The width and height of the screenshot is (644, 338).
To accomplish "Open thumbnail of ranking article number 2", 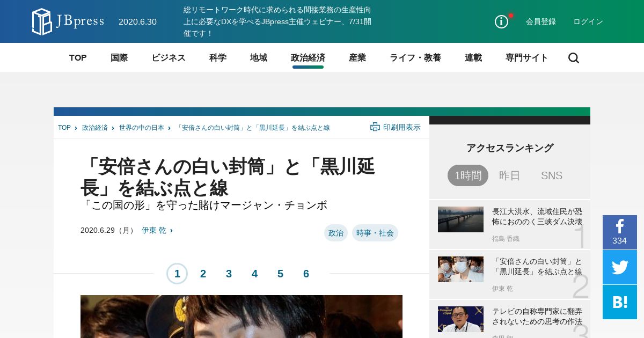I will (x=460, y=269).
